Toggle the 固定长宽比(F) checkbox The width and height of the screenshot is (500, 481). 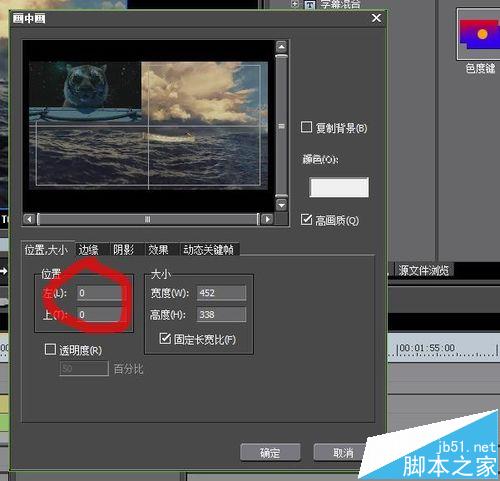pos(165,338)
